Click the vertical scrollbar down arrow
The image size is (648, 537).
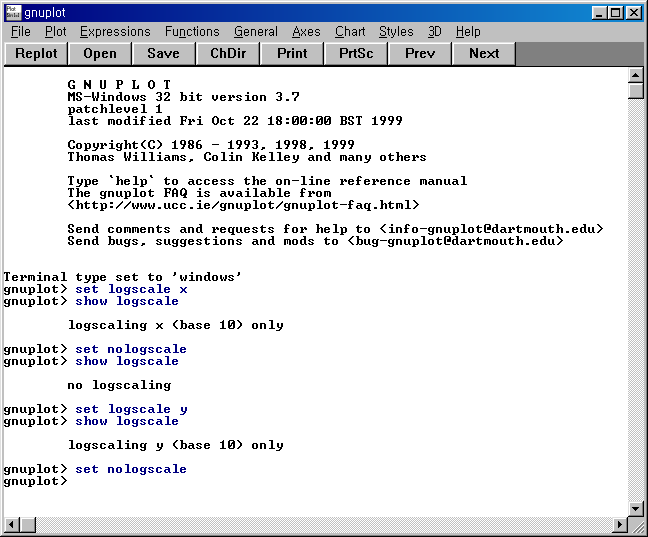[x=636, y=508]
